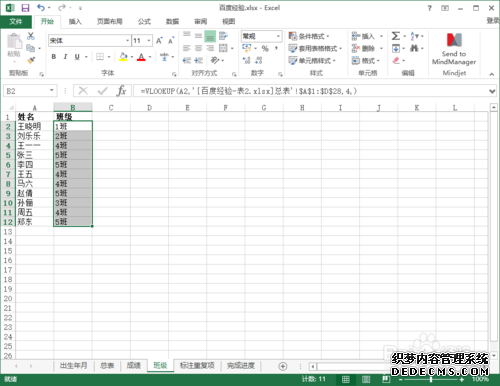Open Conditional Formatting 条件格式 dropdown
500x386 pixels.
[x=309, y=36]
